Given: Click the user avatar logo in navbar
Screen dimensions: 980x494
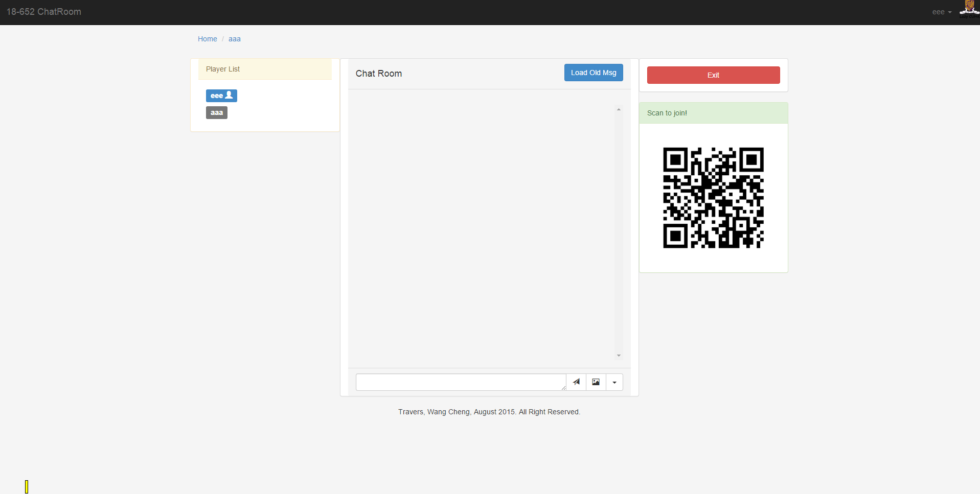Looking at the screenshot, I should (x=969, y=9).
